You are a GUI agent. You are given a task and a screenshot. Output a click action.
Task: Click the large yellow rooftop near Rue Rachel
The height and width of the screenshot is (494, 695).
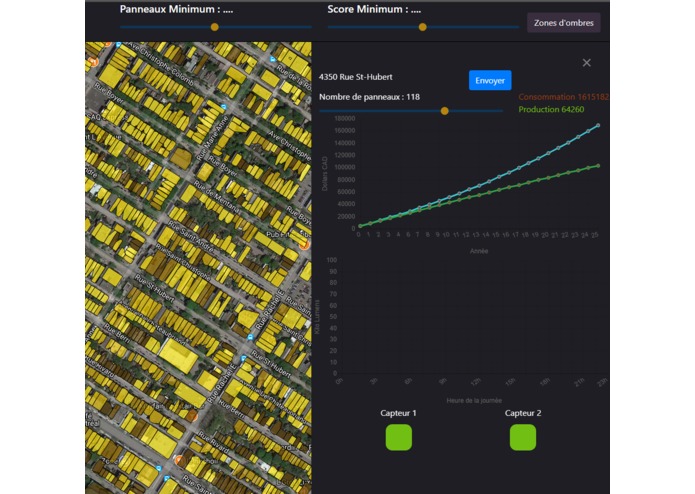pyautogui.click(x=178, y=355)
